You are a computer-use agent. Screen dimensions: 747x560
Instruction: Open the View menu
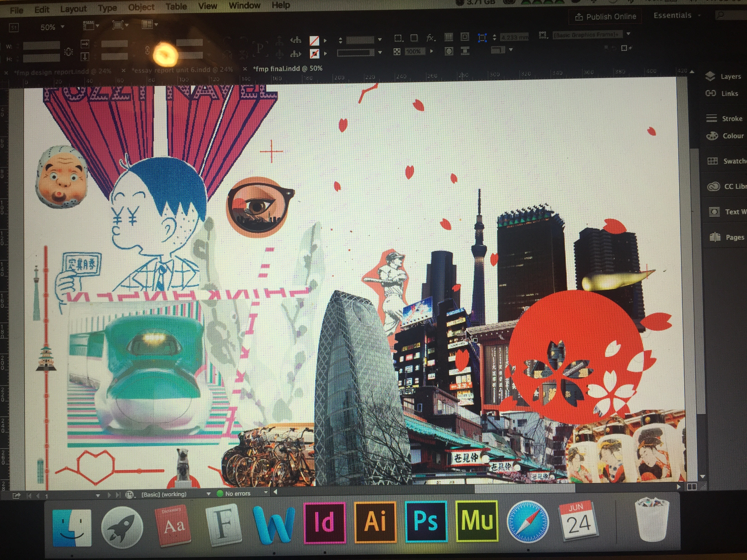click(207, 6)
